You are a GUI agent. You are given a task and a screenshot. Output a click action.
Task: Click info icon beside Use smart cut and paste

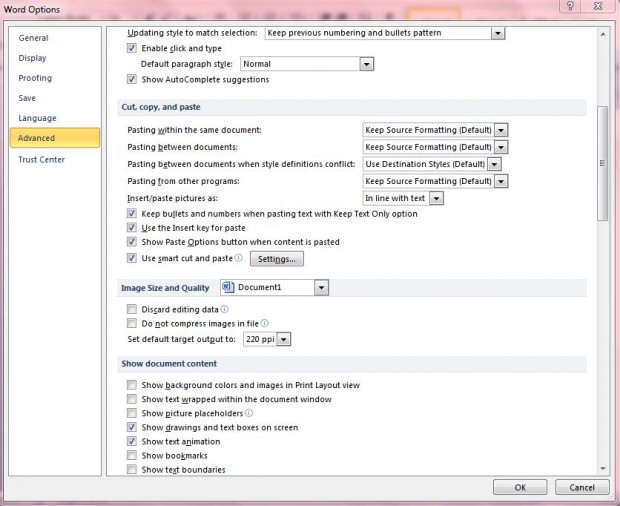point(238,258)
